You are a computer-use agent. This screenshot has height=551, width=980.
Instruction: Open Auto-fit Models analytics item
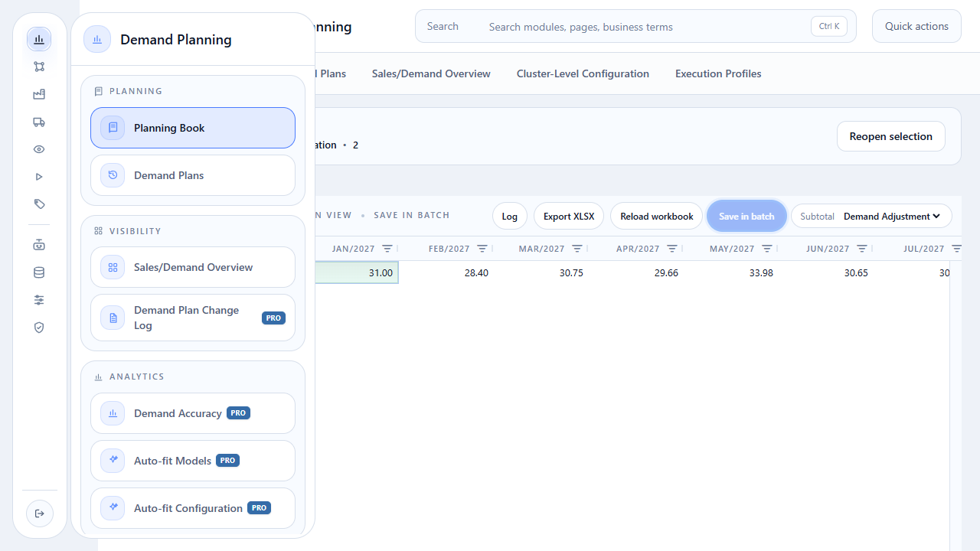(x=193, y=461)
